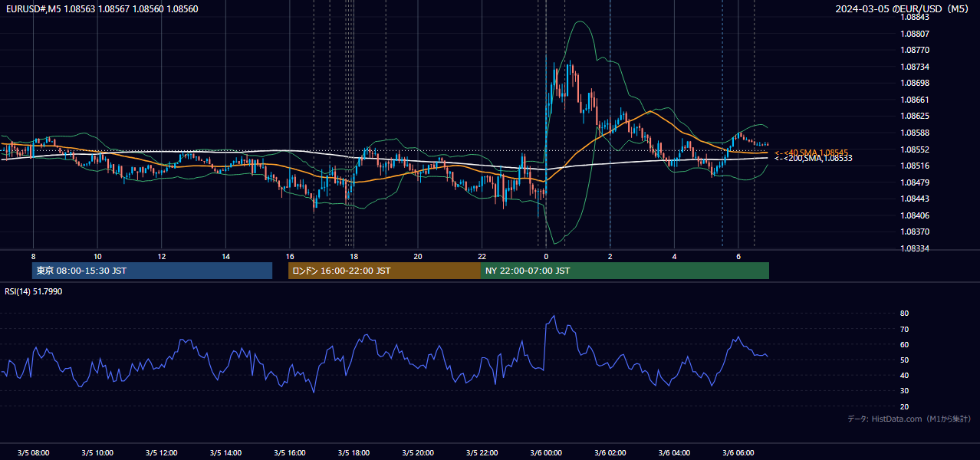Click hour tick 8 under price chart
This screenshot has height=460, width=980.
(33, 256)
